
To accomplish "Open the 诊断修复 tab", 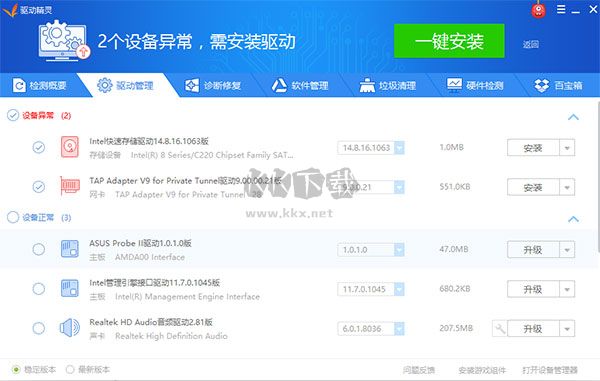I will click(x=213, y=85).
